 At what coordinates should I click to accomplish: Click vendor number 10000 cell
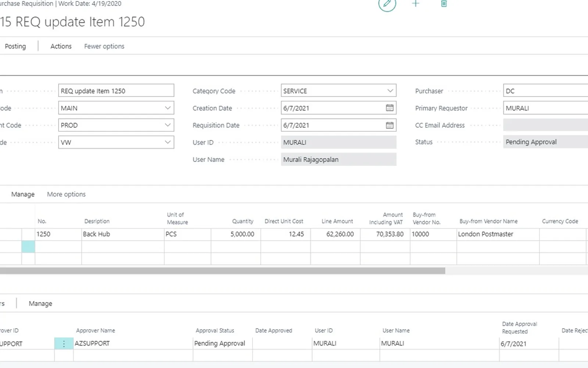pos(433,234)
